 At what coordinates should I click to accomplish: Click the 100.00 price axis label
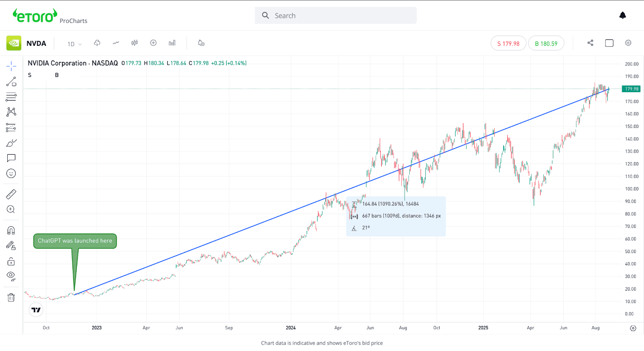click(632, 189)
